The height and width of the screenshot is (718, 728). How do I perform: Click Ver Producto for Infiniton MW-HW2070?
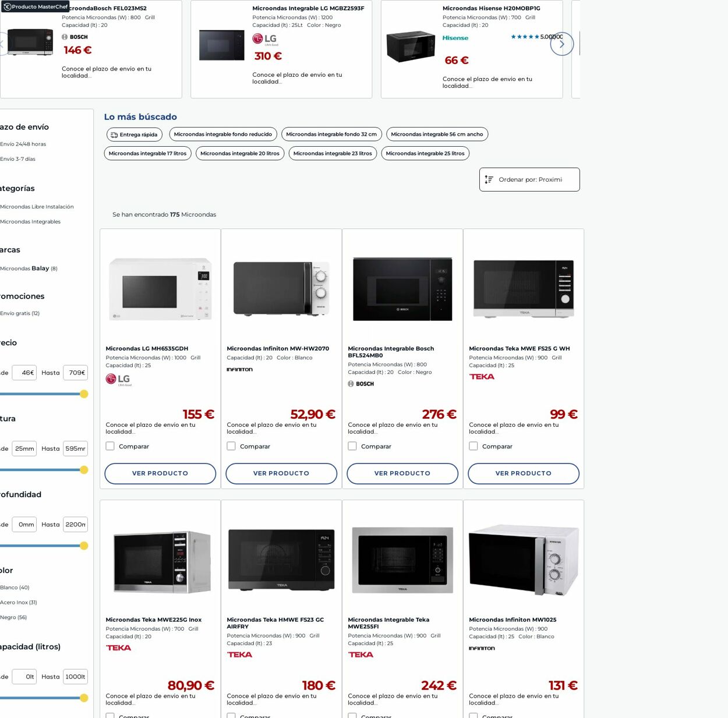coord(281,473)
